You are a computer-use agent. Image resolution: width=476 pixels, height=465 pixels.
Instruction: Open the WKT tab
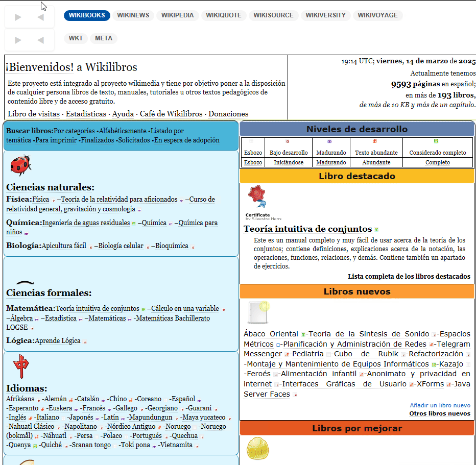pyautogui.click(x=76, y=38)
